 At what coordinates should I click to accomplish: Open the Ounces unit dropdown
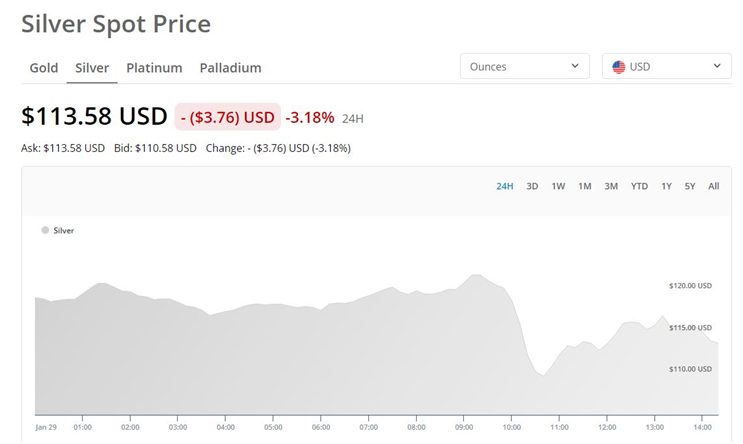coord(523,67)
